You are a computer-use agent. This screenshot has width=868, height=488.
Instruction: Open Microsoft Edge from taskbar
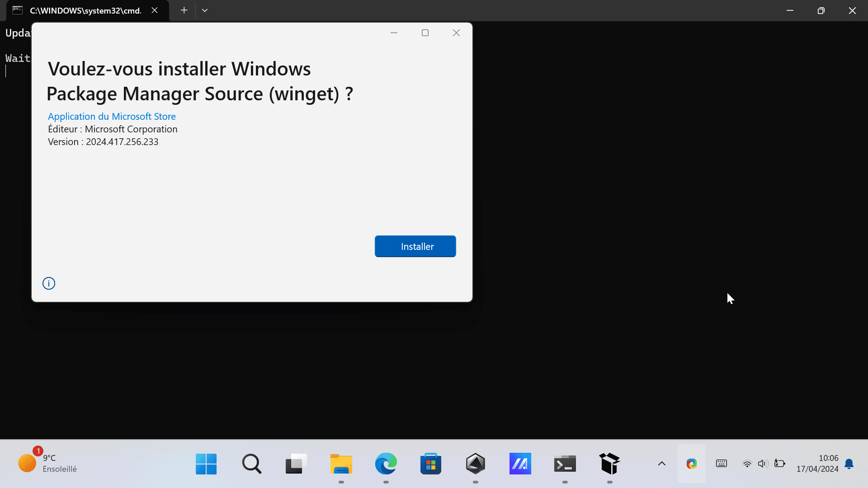pos(386,464)
